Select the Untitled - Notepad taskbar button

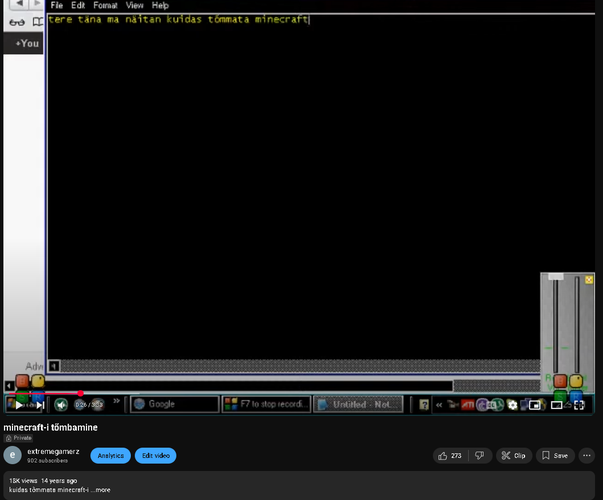pos(358,405)
